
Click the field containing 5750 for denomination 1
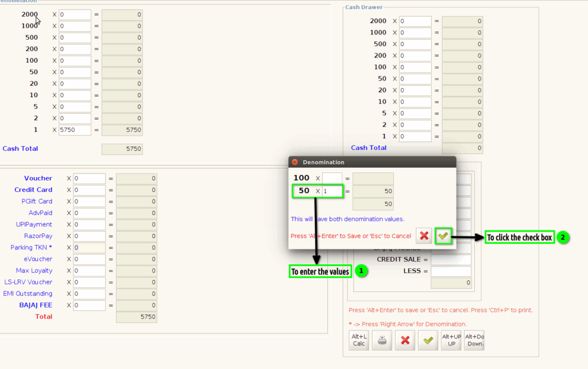click(75, 130)
